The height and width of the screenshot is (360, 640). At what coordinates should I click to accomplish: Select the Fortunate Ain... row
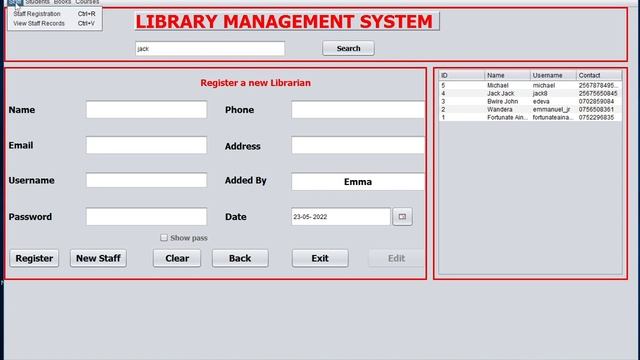click(x=530, y=117)
